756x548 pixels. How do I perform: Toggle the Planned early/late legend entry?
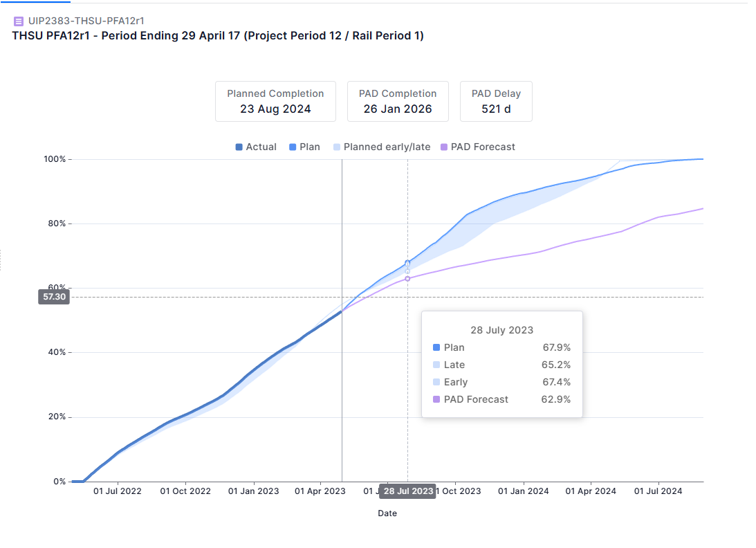coord(381,147)
